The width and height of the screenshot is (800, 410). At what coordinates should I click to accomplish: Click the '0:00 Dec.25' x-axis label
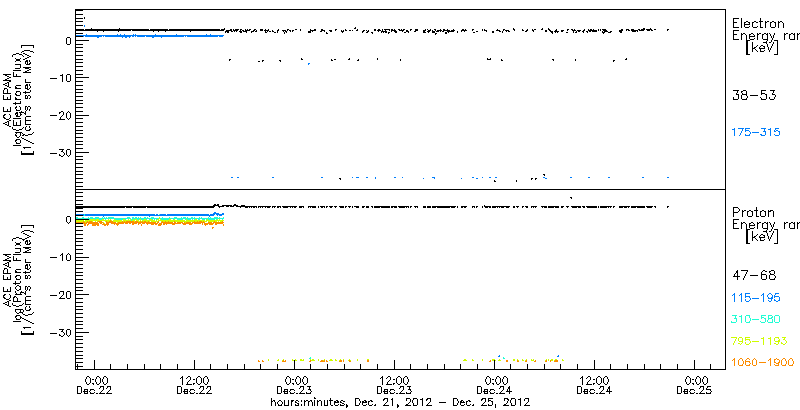[x=694, y=386]
